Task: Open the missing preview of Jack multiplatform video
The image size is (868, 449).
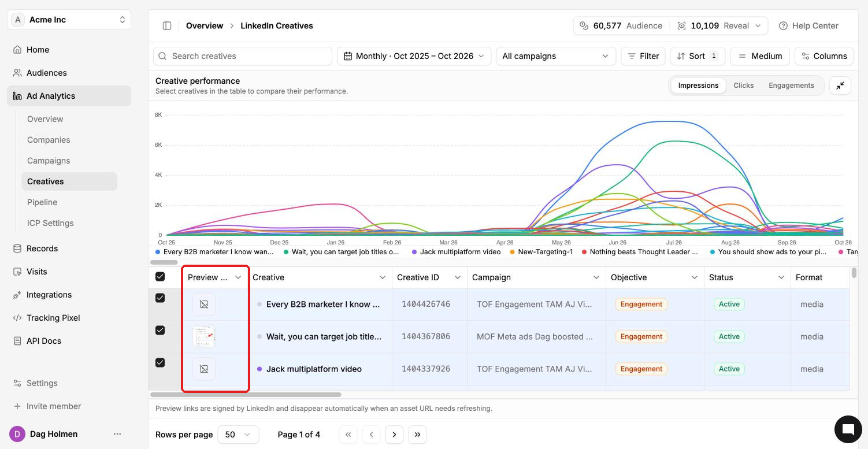Action: click(204, 369)
